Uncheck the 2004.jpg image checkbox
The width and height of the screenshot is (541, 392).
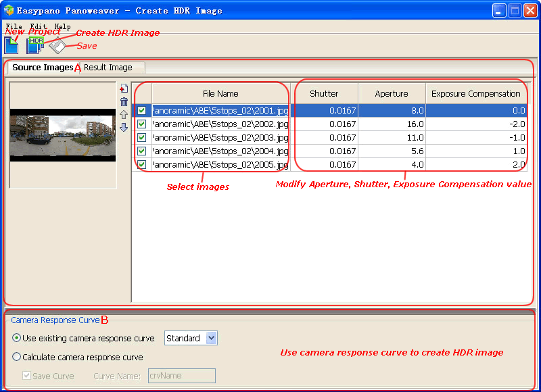(141, 151)
